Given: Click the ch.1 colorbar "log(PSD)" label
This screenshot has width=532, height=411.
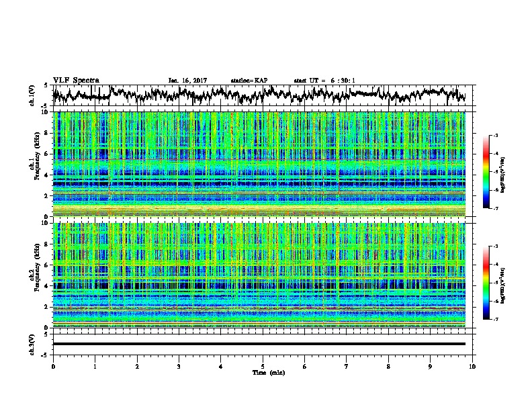Looking at the screenshot, I should pyautogui.click(x=503, y=175).
